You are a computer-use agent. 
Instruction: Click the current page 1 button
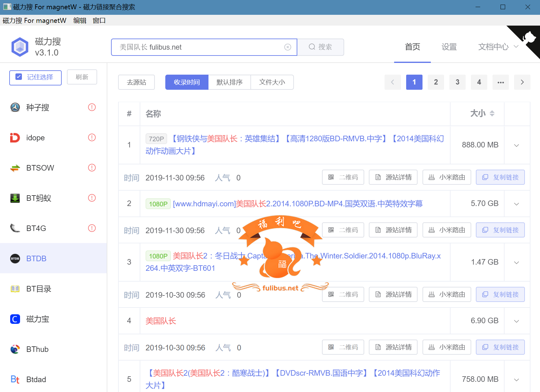[414, 82]
